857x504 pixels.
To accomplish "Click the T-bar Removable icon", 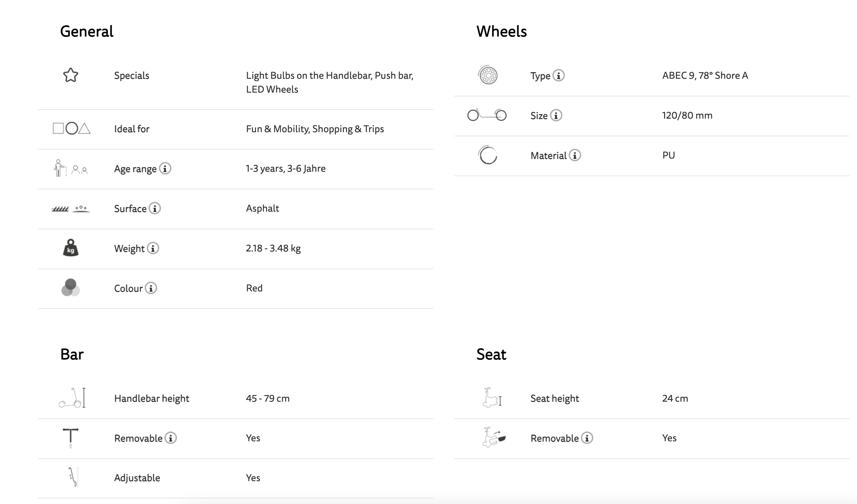I will coord(71,438).
